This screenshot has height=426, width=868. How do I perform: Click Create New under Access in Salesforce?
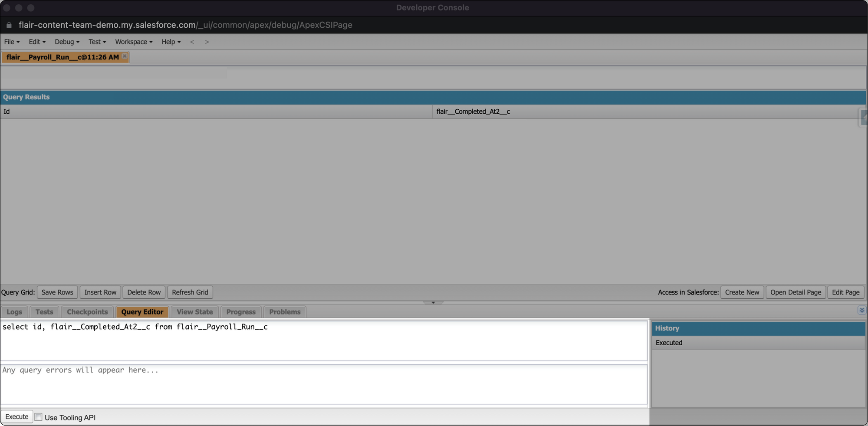coord(742,292)
